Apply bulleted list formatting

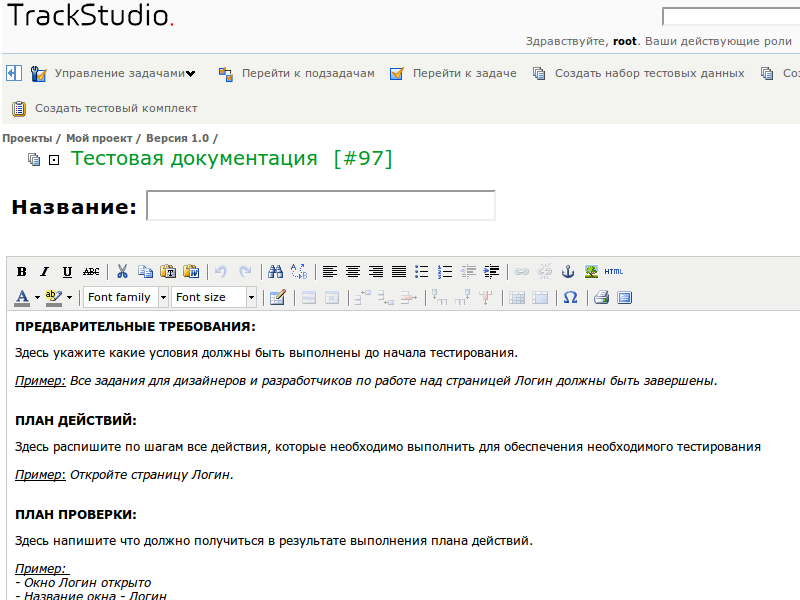point(422,272)
